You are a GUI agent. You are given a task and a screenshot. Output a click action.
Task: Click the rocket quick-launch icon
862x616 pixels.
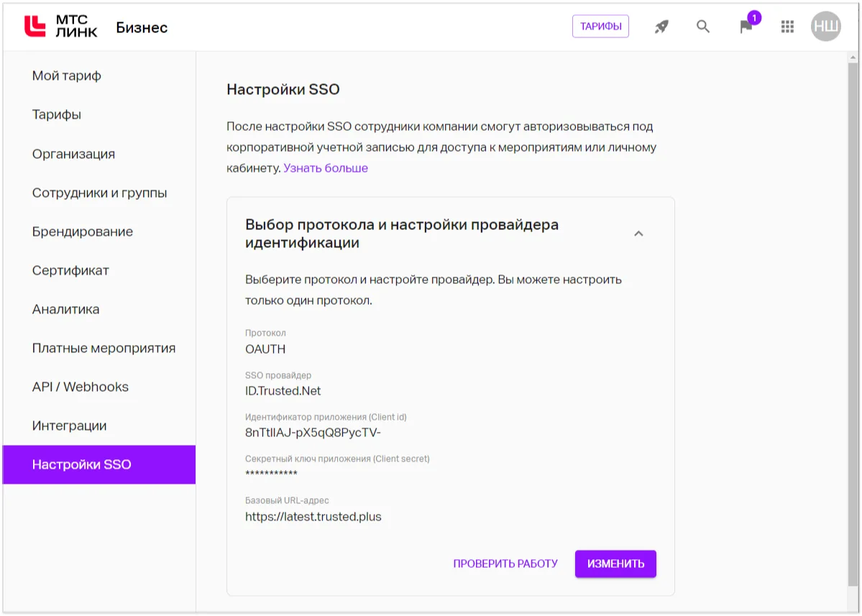point(660,26)
